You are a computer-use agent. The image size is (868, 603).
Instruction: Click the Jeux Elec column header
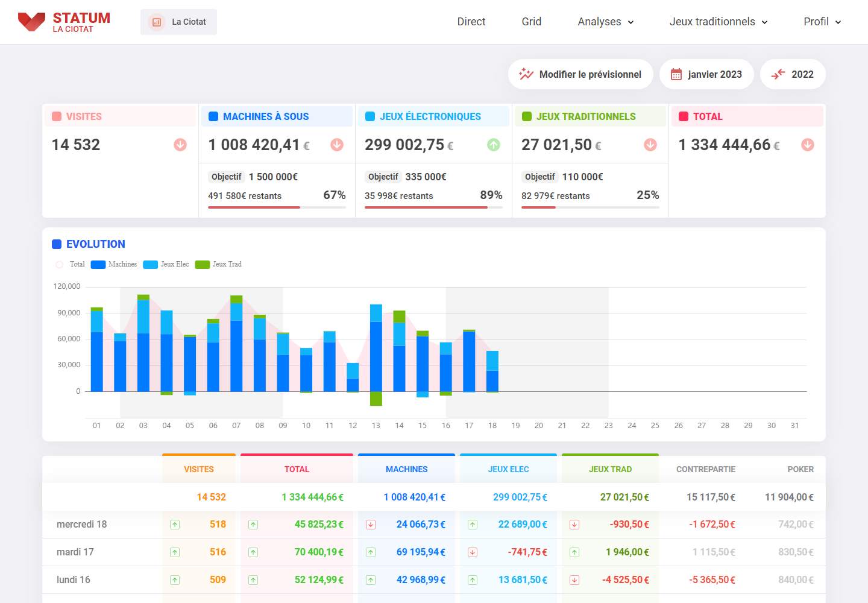[508, 469]
